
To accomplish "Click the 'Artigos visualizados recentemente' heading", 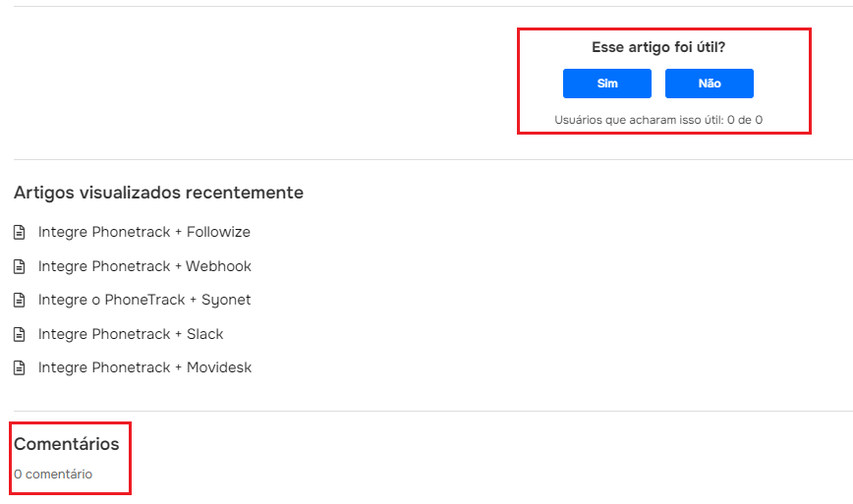I will pyautogui.click(x=158, y=193).
